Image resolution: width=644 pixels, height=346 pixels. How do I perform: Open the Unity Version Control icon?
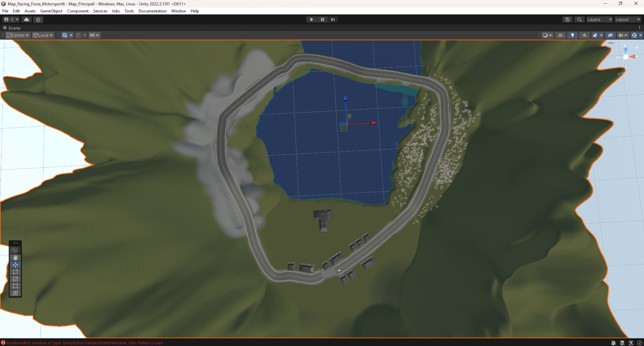coord(38,19)
